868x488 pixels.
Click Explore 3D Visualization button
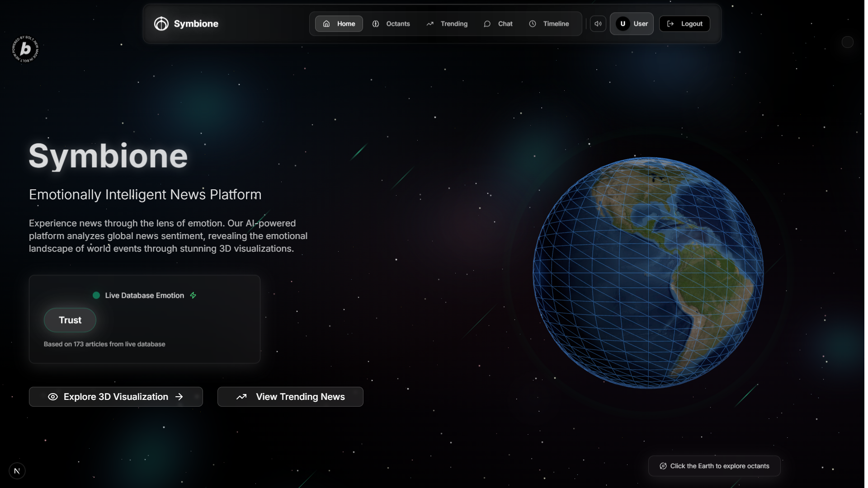click(116, 397)
